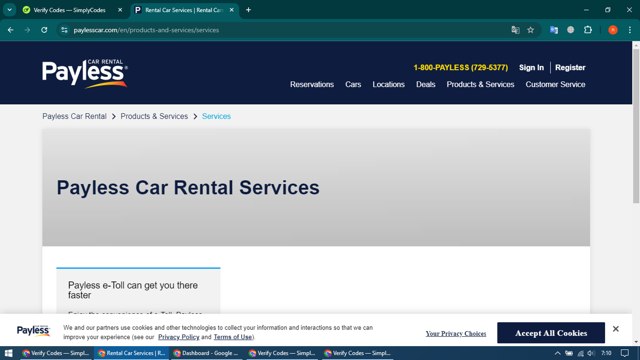Accept All Cookies

(x=551, y=333)
